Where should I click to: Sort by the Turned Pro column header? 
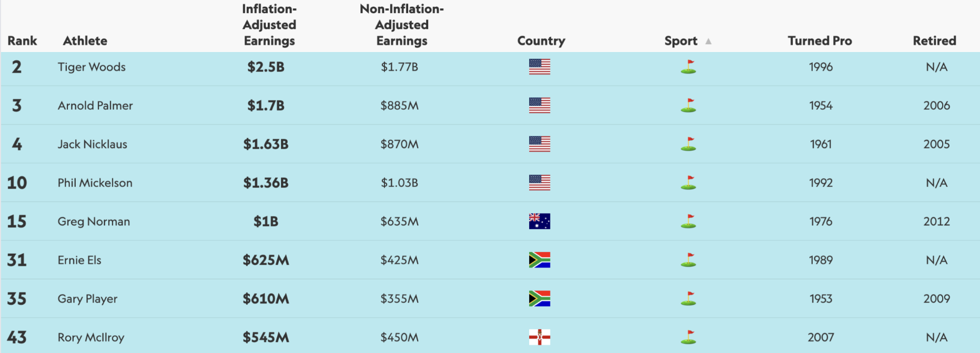820,41
